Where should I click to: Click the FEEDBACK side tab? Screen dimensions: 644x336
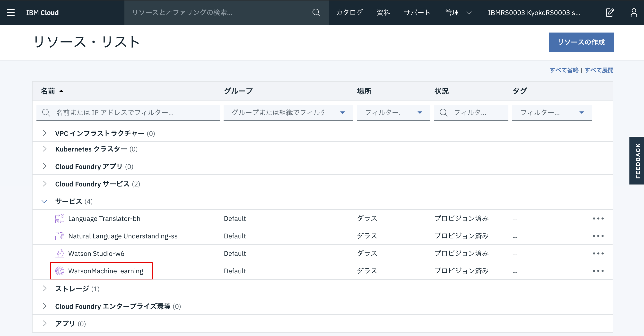[637, 161]
